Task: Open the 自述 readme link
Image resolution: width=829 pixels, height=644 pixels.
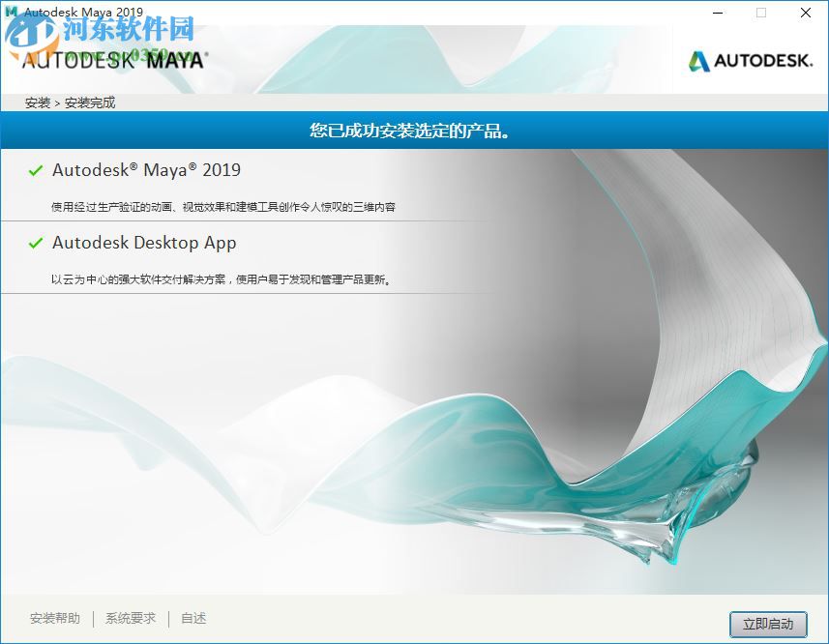Action: pyautogui.click(x=193, y=618)
